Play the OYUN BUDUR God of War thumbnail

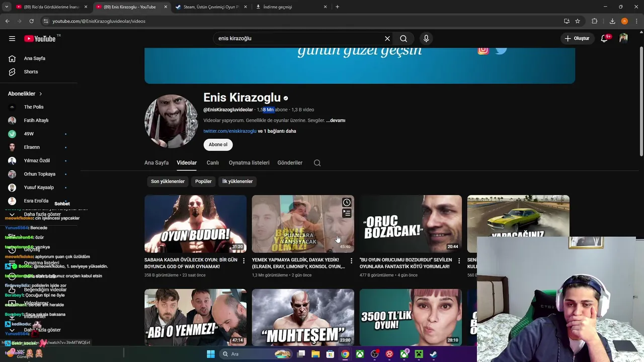click(195, 224)
